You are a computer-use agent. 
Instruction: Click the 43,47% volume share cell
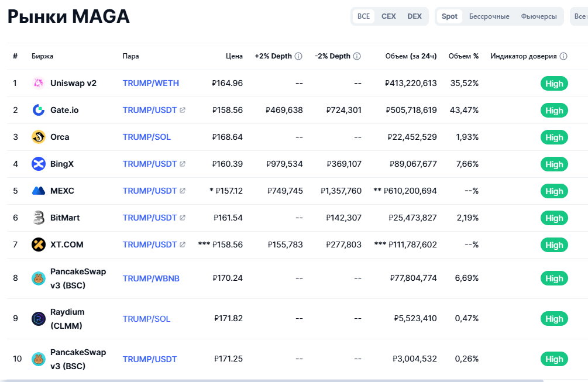coord(464,110)
